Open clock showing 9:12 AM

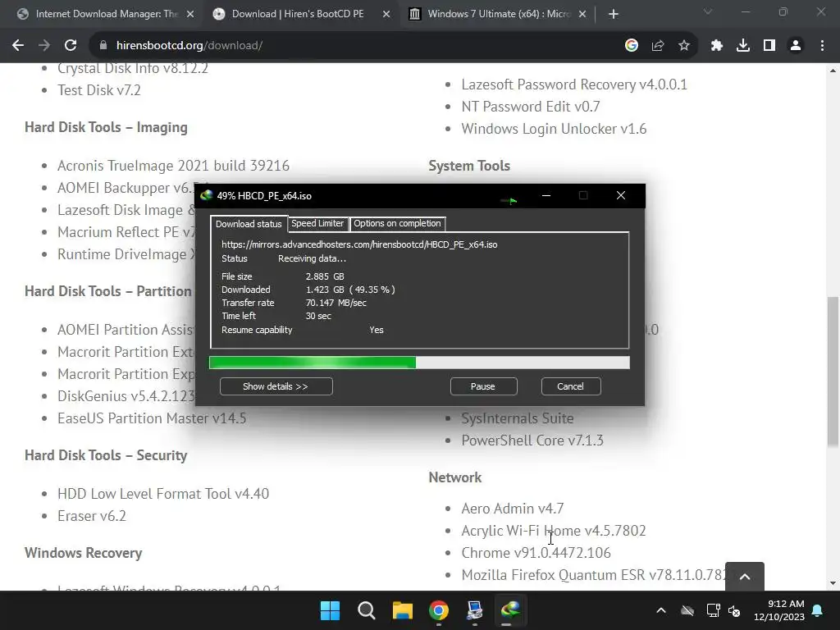click(779, 610)
